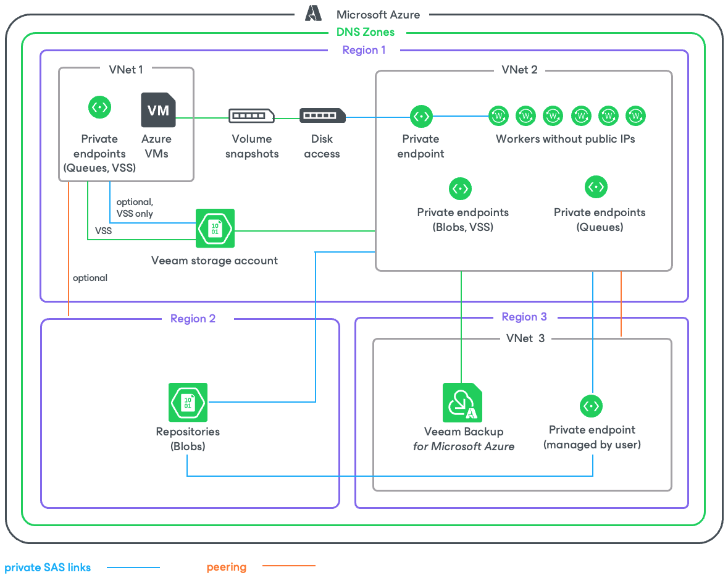The image size is (728, 583).
Task: Click the private SAS links legend text
Action: [x=48, y=567]
